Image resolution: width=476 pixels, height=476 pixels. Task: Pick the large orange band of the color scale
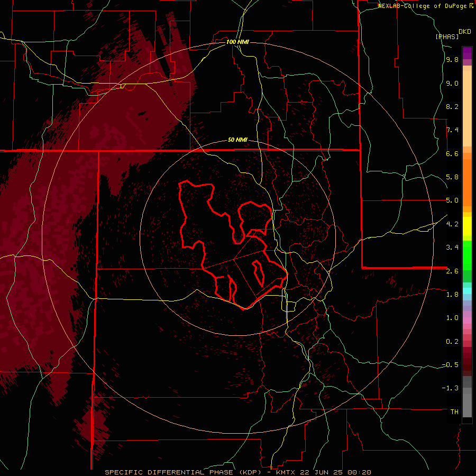click(x=467, y=182)
